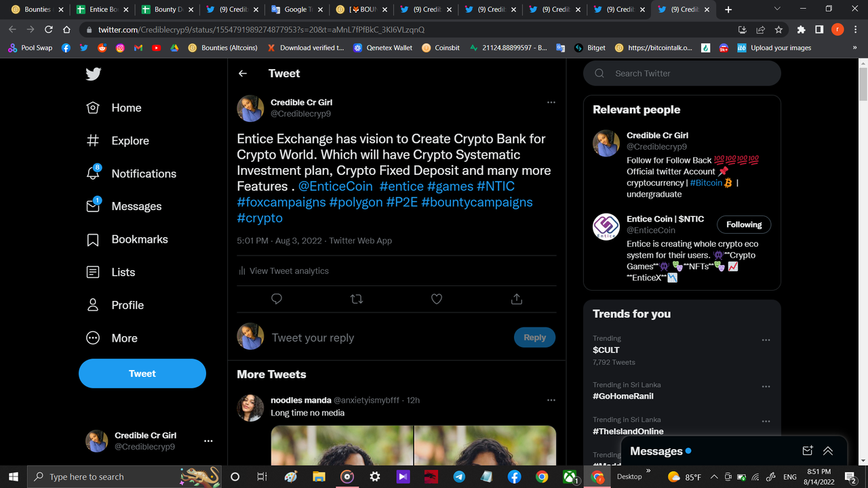The height and width of the screenshot is (488, 868).
Task: Open Telegram from the Windows taskbar
Action: click(x=458, y=476)
